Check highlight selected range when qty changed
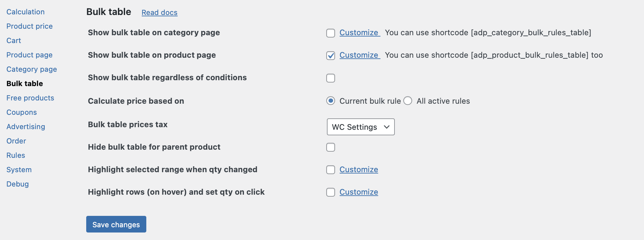 330,170
